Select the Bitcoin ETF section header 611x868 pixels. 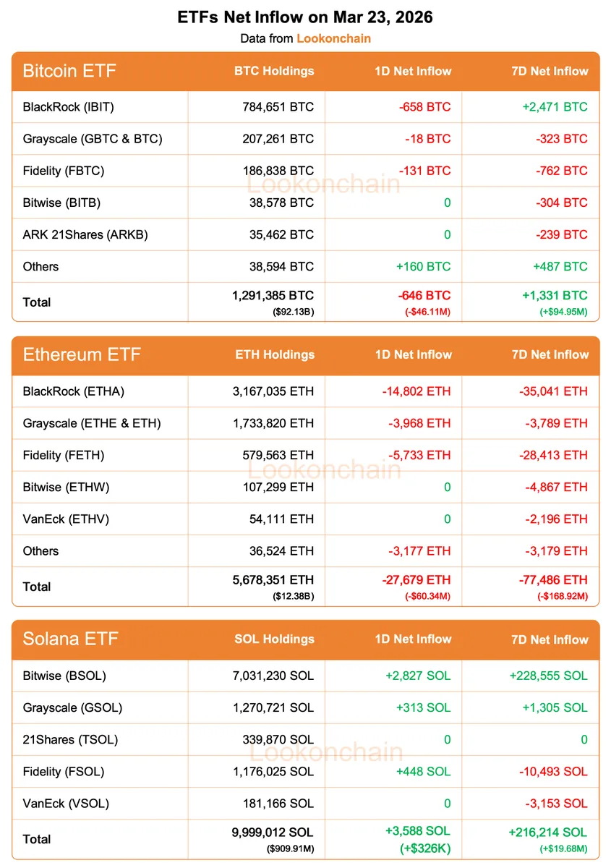coord(69,71)
